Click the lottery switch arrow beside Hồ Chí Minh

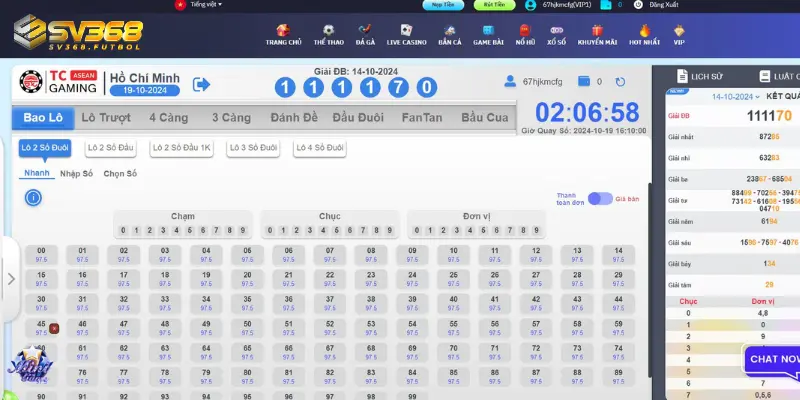[202, 85]
